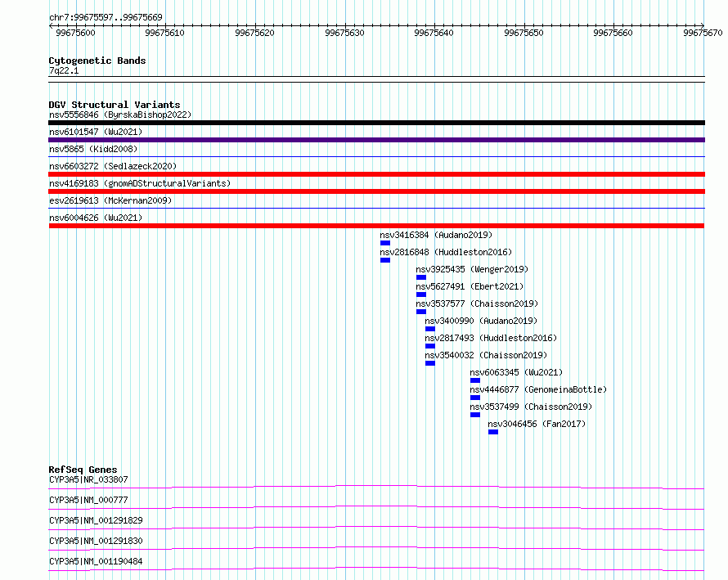This screenshot has width=728, height=580.
Task: Click the red nsv6603272 variant bar
Action: (376, 174)
